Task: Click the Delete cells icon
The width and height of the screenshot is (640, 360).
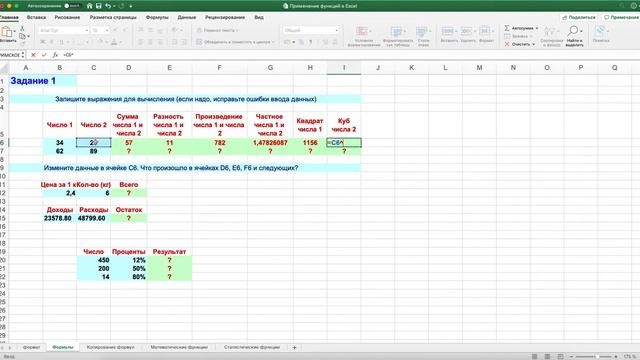Action: click(467, 31)
